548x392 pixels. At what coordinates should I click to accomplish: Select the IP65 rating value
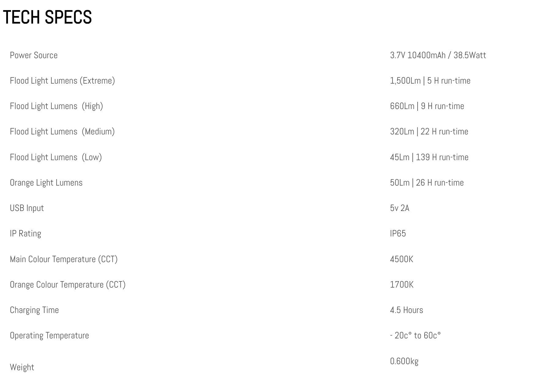point(398,234)
